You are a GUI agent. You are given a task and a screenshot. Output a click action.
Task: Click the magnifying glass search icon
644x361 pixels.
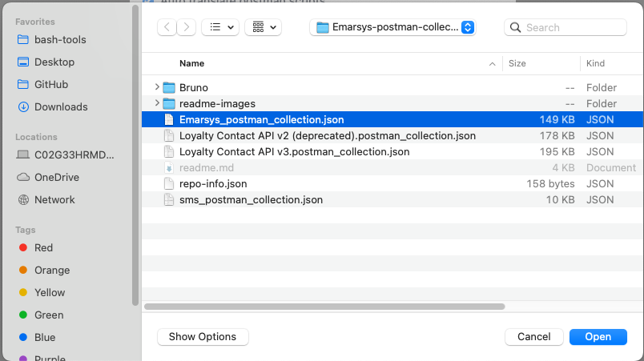(515, 27)
